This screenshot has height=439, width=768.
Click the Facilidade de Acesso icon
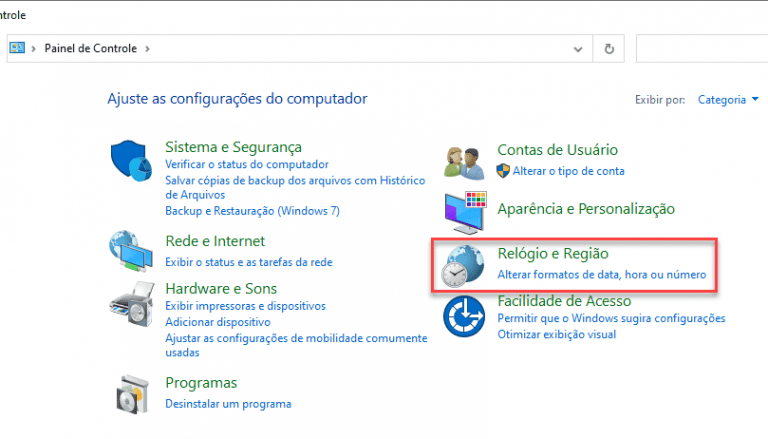pos(464,317)
